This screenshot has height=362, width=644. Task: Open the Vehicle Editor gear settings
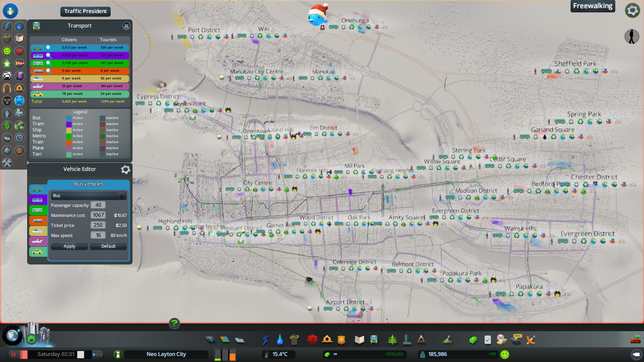tap(125, 170)
